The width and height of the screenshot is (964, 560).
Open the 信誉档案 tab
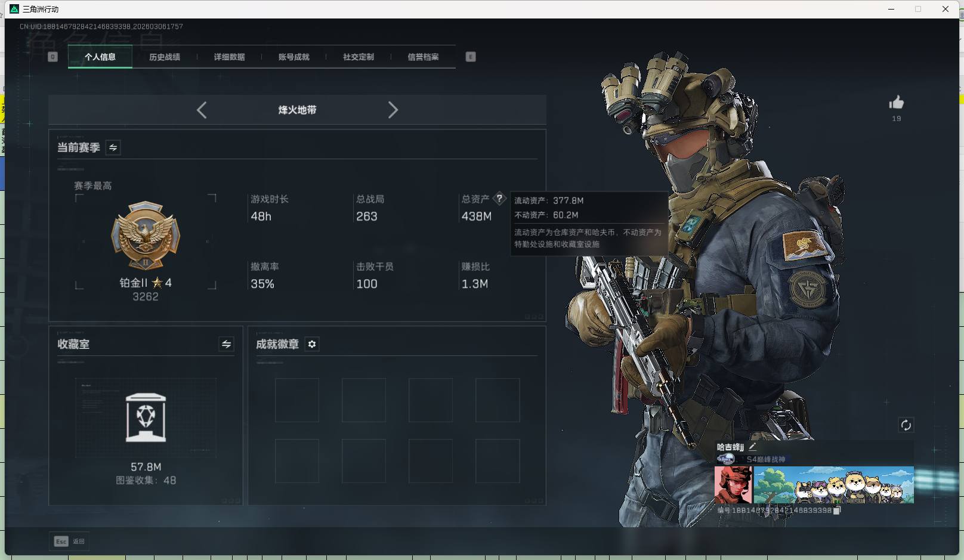[423, 57]
